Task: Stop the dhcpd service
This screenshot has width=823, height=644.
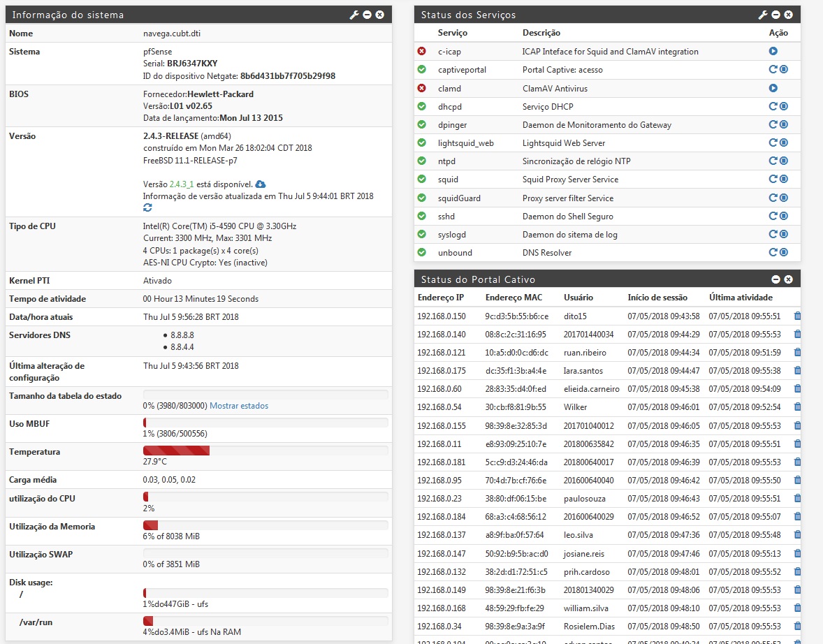Action: click(784, 107)
